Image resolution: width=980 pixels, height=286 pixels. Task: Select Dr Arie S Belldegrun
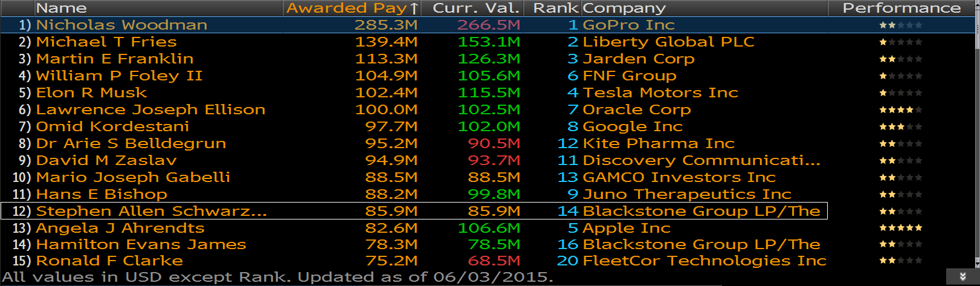pyautogui.click(x=131, y=143)
